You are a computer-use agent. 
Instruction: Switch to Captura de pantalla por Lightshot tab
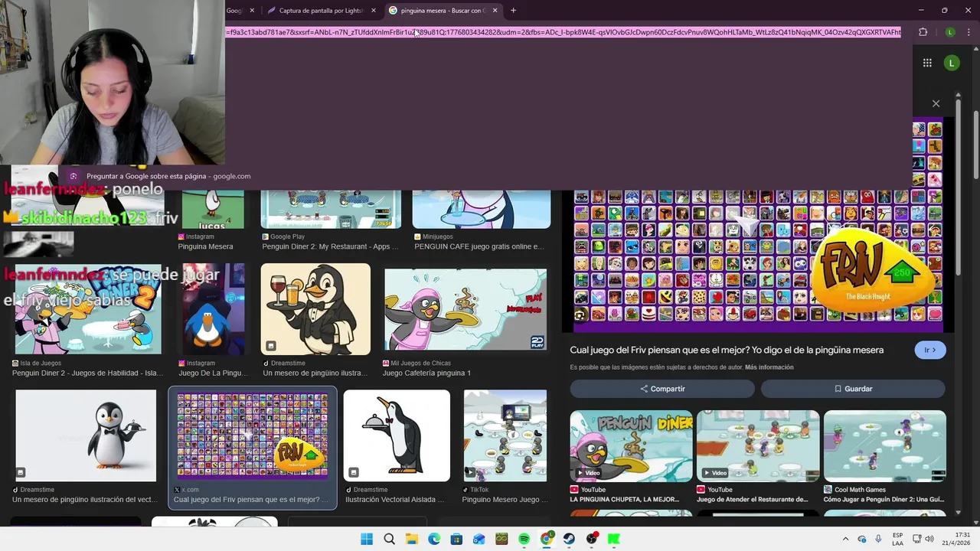(321, 11)
